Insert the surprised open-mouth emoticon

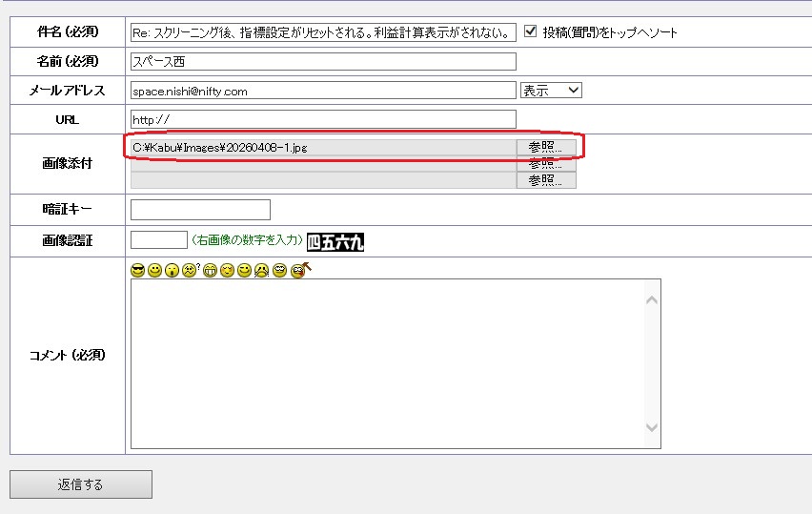coord(172,271)
